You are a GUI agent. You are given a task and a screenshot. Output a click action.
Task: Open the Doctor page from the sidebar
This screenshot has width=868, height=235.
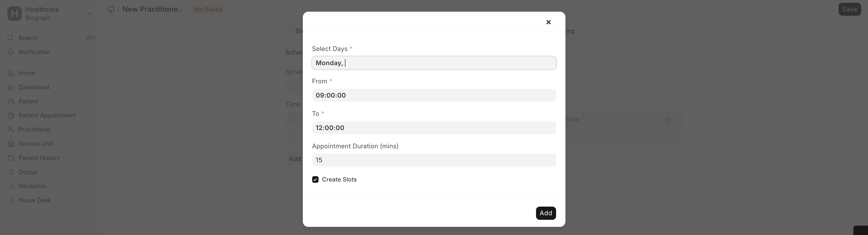28,172
